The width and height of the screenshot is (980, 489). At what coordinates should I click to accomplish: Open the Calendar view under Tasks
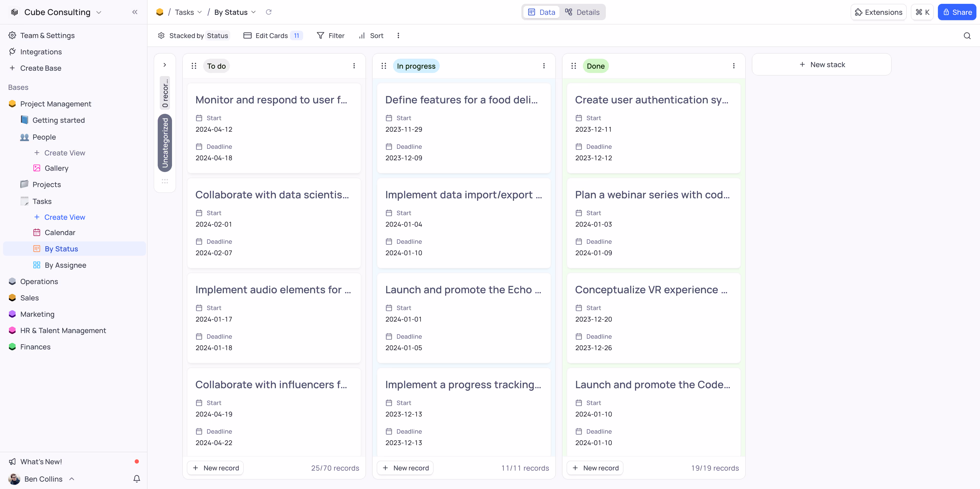tap(60, 233)
